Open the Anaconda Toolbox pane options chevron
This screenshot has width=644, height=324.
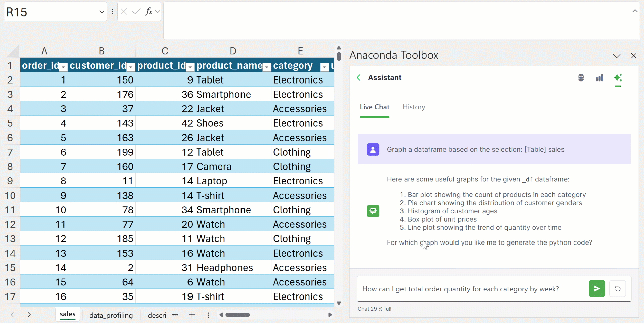coord(616,56)
